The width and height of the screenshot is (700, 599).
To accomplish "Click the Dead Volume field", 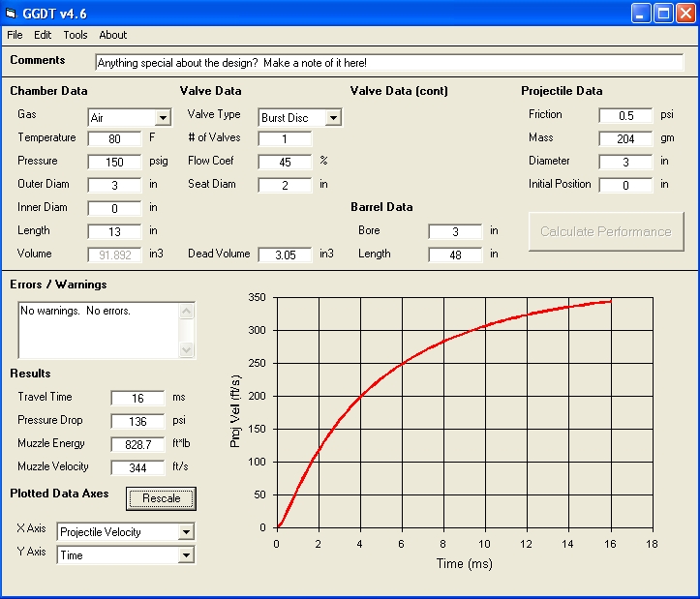I will [285, 255].
